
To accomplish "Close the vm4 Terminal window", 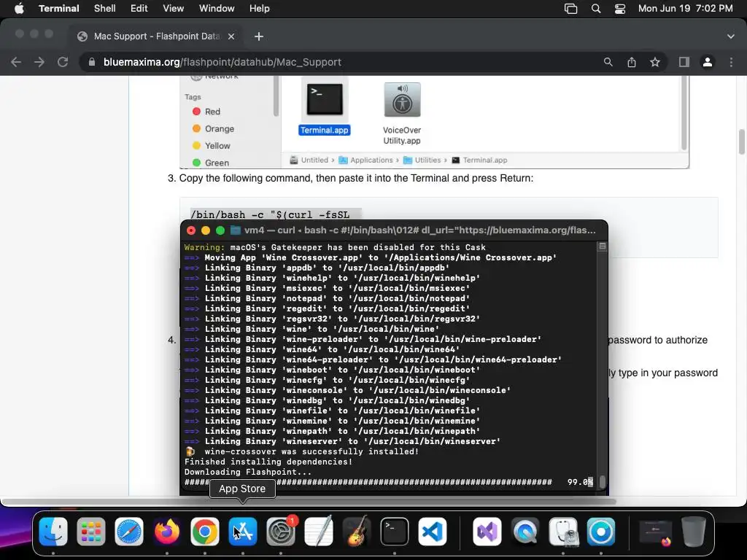I will 191,230.
